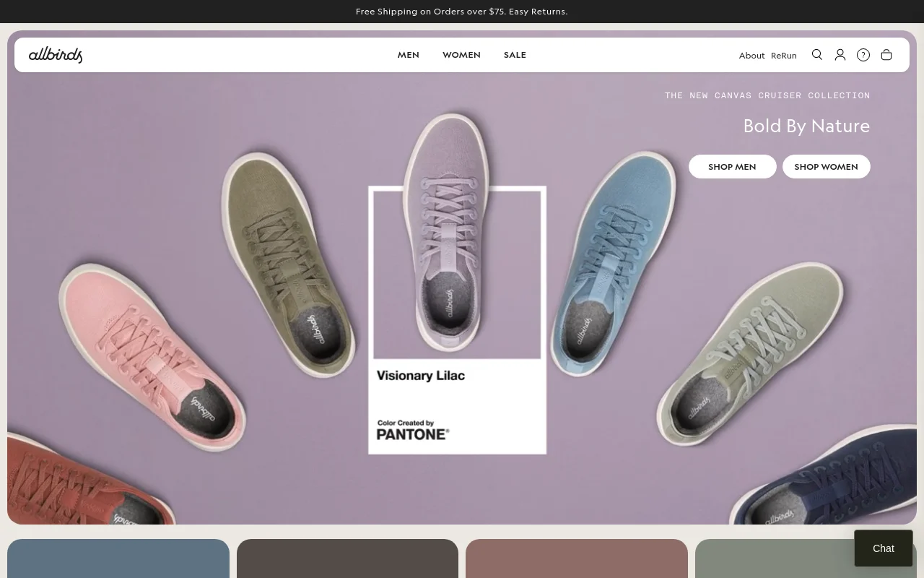Click the Allbirds logo
Image resolution: width=924 pixels, height=578 pixels.
(56, 55)
